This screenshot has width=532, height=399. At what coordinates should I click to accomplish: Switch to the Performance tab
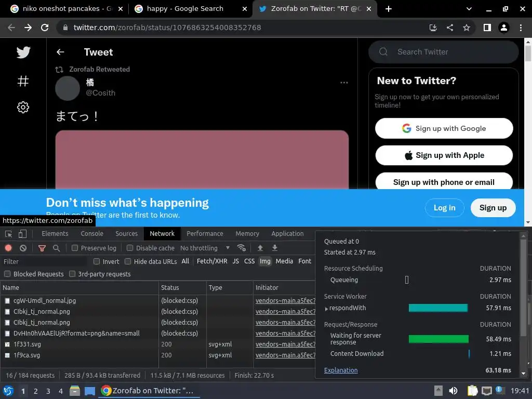205,233
